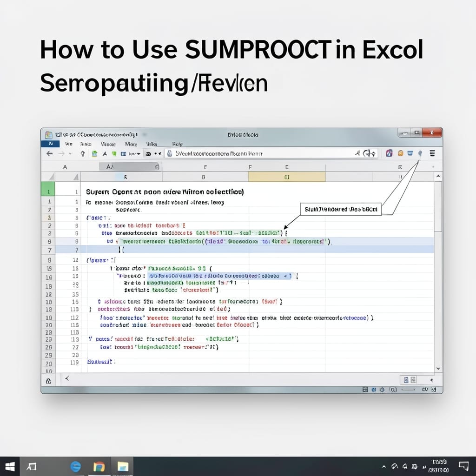Maximize the spreadsheet window
This screenshot has width=476, height=476.
tap(417, 133)
